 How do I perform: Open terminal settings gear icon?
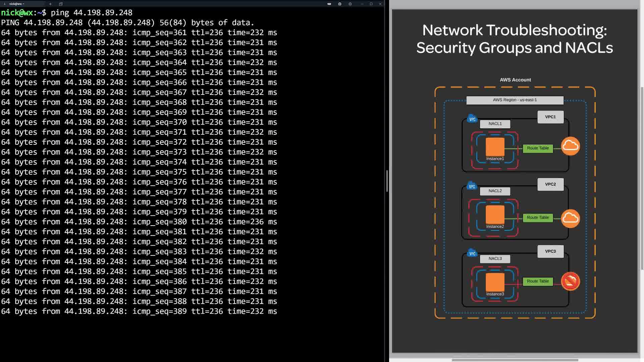coord(350,4)
